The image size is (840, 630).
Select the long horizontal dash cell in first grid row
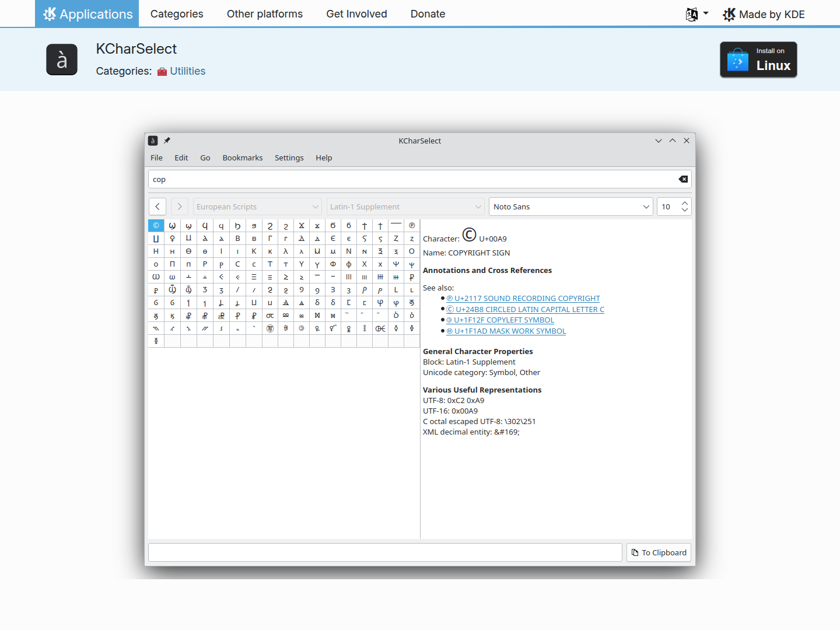coord(396,226)
